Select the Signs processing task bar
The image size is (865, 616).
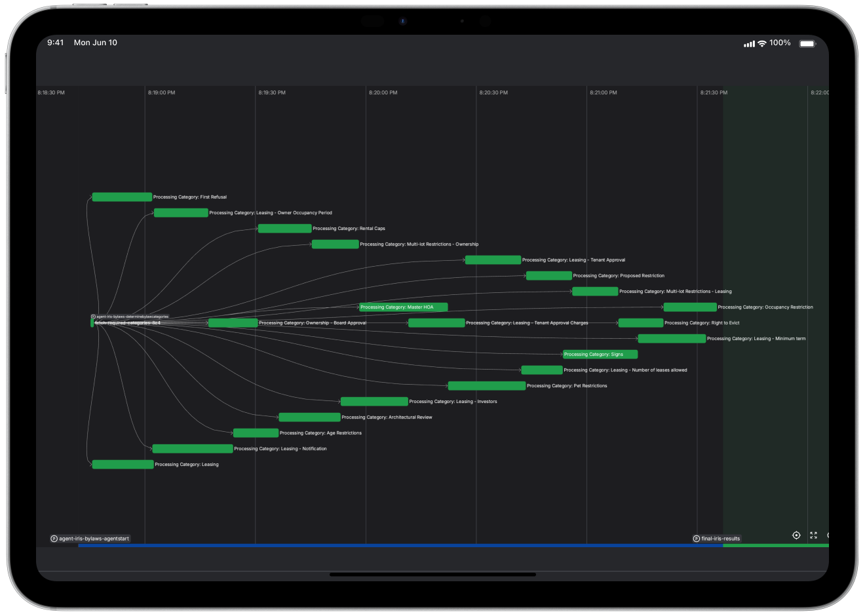click(x=600, y=355)
